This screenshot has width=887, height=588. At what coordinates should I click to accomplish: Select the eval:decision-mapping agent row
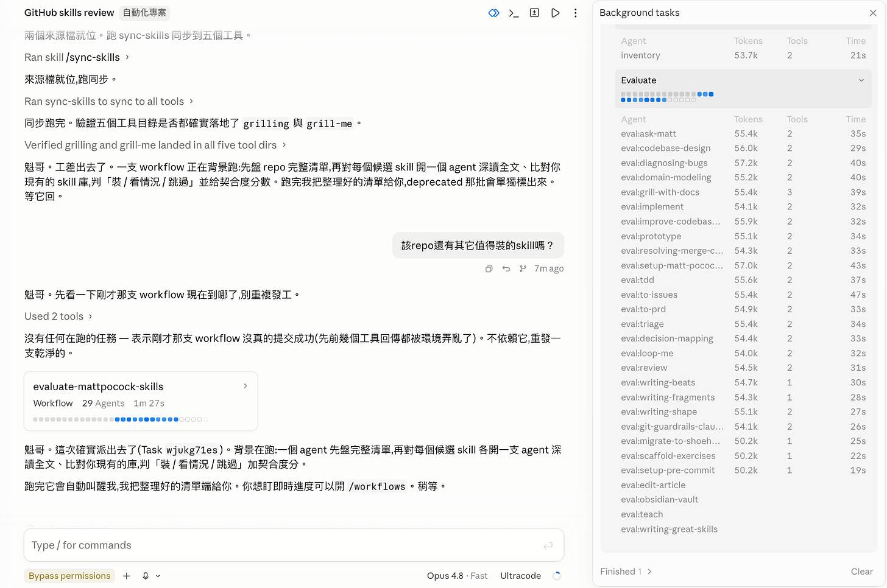(743, 338)
